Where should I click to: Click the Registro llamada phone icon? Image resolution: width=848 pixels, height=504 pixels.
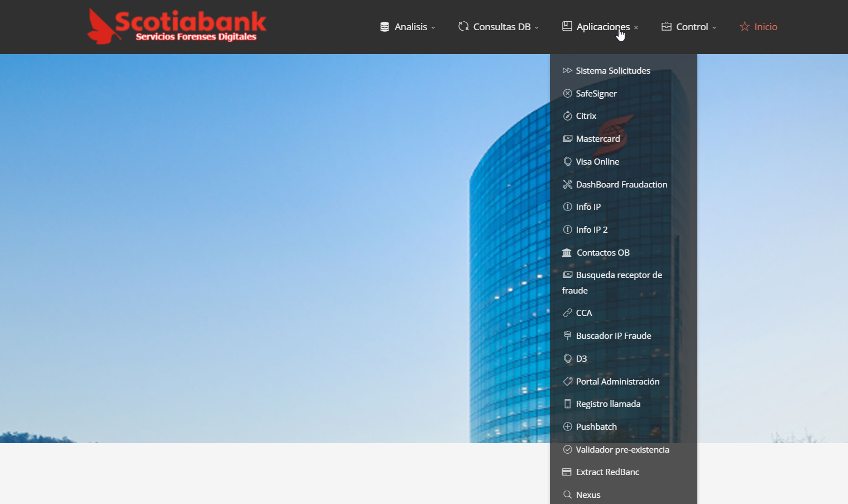pyautogui.click(x=567, y=404)
